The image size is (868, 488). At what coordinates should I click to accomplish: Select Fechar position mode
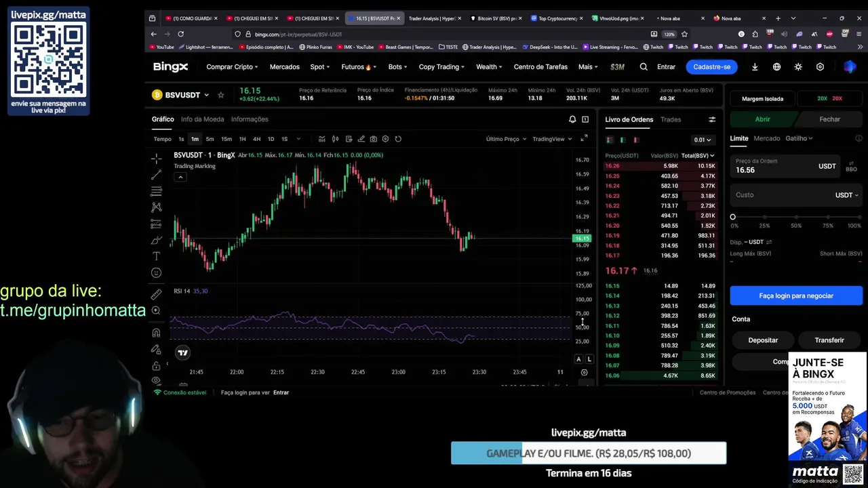[x=829, y=119]
